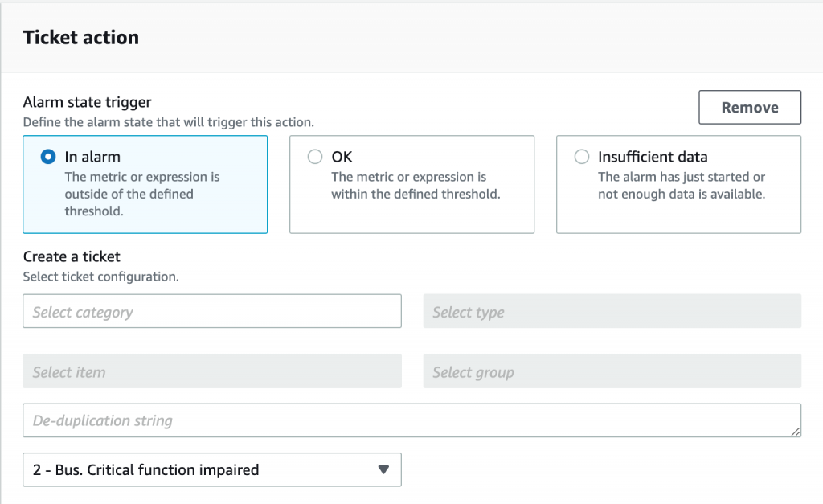This screenshot has height=504, width=823.
Task: Click the Select item field
Action: (x=211, y=372)
